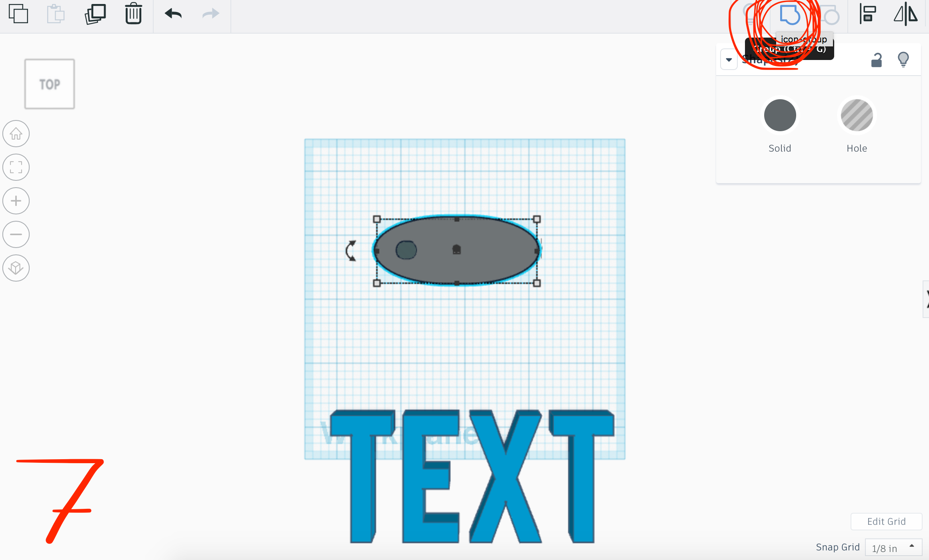The height and width of the screenshot is (560, 929).
Task: Hide selected shape with lightbulb icon
Action: [x=903, y=60]
